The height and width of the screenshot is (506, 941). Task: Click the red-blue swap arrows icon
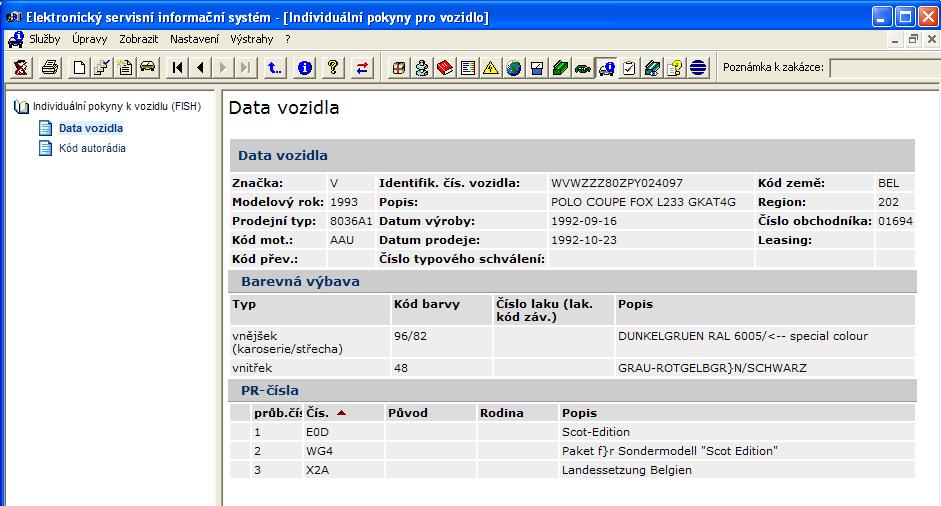[362, 68]
